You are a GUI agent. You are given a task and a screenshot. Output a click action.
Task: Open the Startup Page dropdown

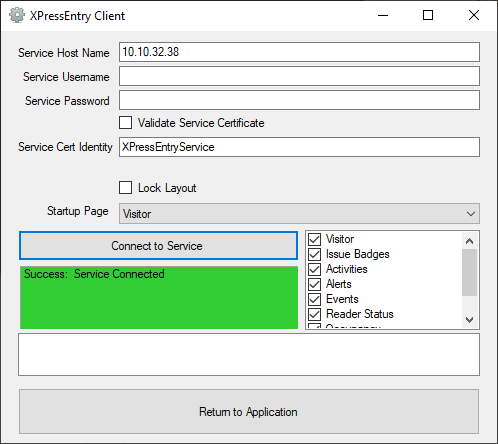(299, 214)
